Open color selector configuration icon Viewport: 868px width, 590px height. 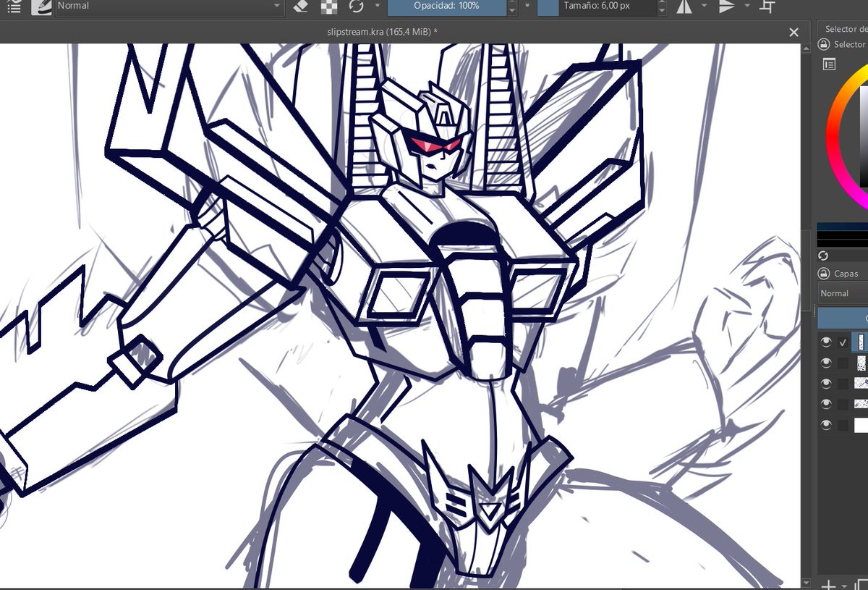[x=829, y=65]
